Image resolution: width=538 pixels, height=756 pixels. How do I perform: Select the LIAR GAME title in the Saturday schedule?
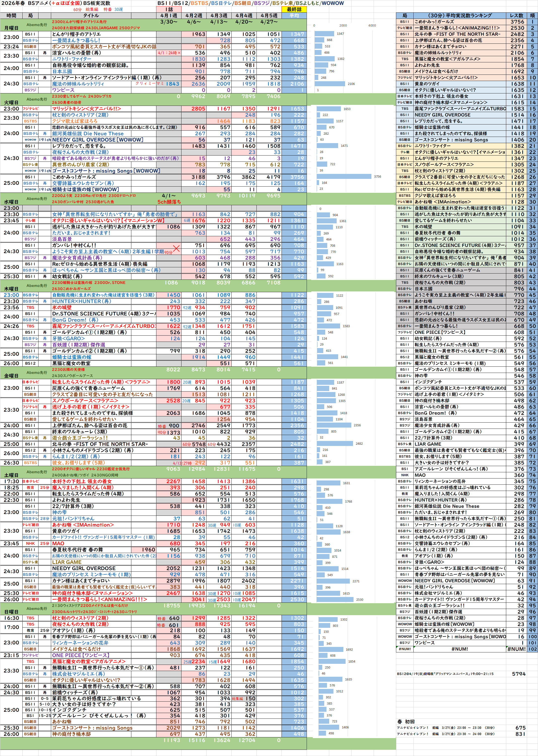coord(67,562)
